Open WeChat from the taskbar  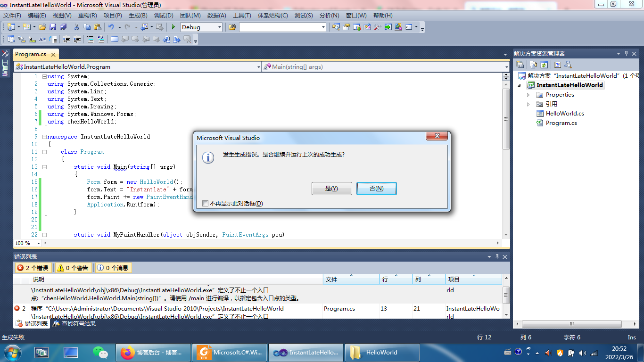click(x=100, y=352)
